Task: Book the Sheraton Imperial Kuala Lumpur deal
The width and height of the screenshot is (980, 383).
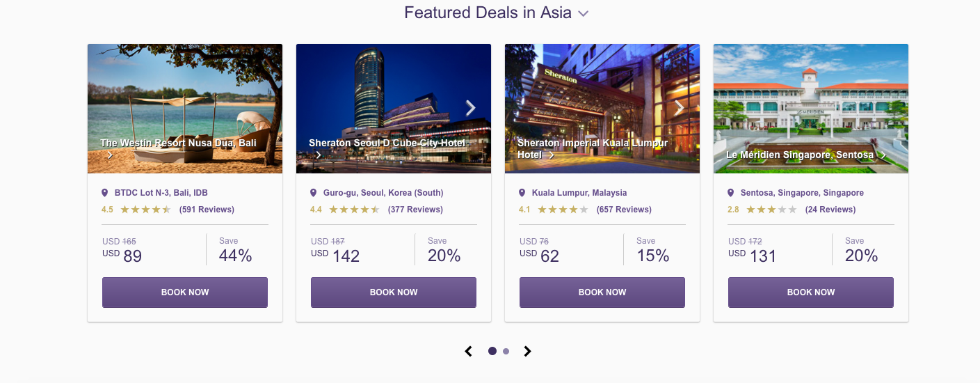Action: [x=602, y=292]
